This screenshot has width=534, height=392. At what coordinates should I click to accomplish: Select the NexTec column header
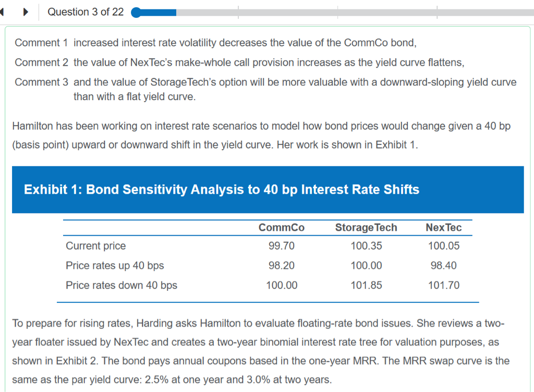coord(444,228)
